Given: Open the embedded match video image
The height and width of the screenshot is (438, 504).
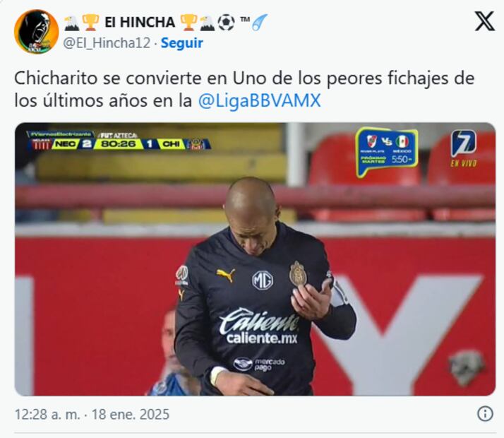Looking at the screenshot, I should [x=256, y=259].
